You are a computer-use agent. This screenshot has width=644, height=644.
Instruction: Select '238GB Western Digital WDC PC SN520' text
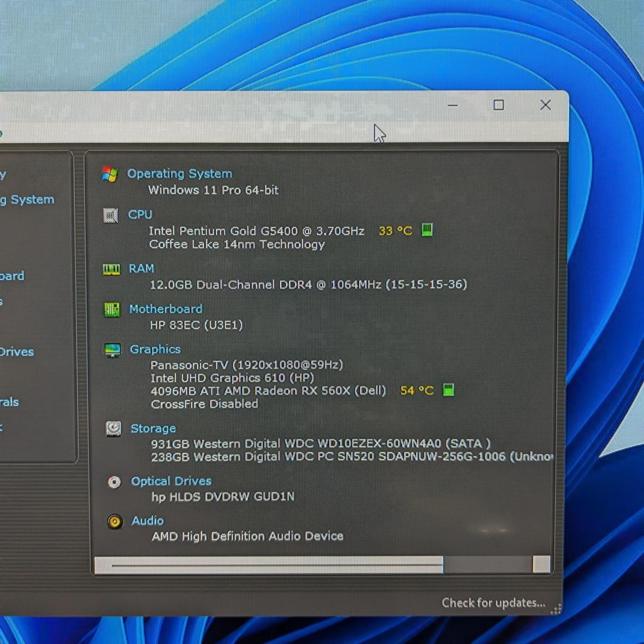pyautogui.click(x=263, y=456)
